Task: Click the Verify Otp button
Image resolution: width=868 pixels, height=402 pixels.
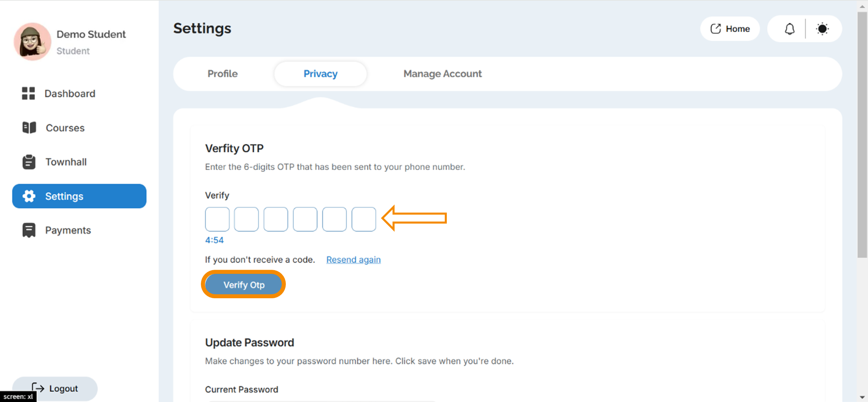Action: tap(244, 284)
